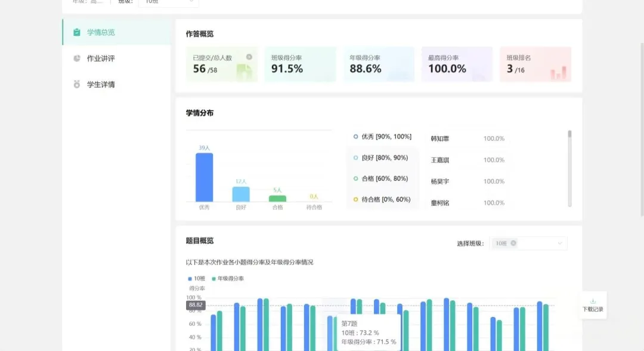
Task: Click the 学情分布 section heading
Action: (x=200, y=113)
